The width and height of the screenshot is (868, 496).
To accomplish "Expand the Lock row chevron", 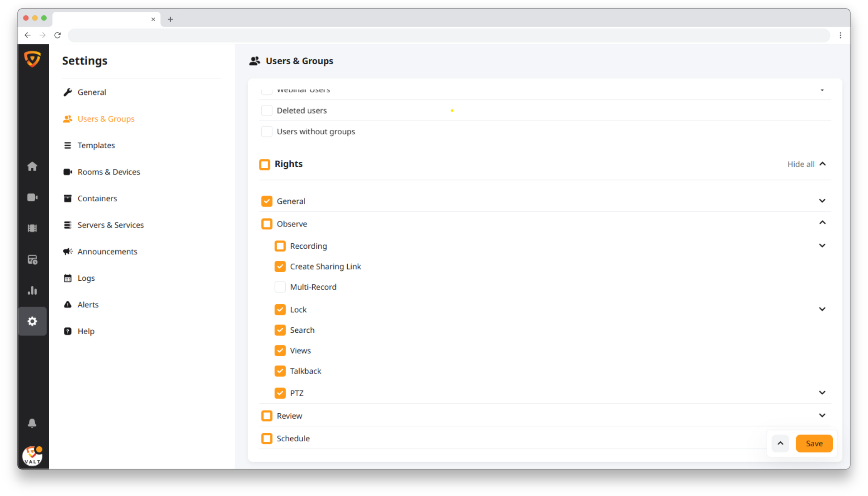I will coord(822,309).
